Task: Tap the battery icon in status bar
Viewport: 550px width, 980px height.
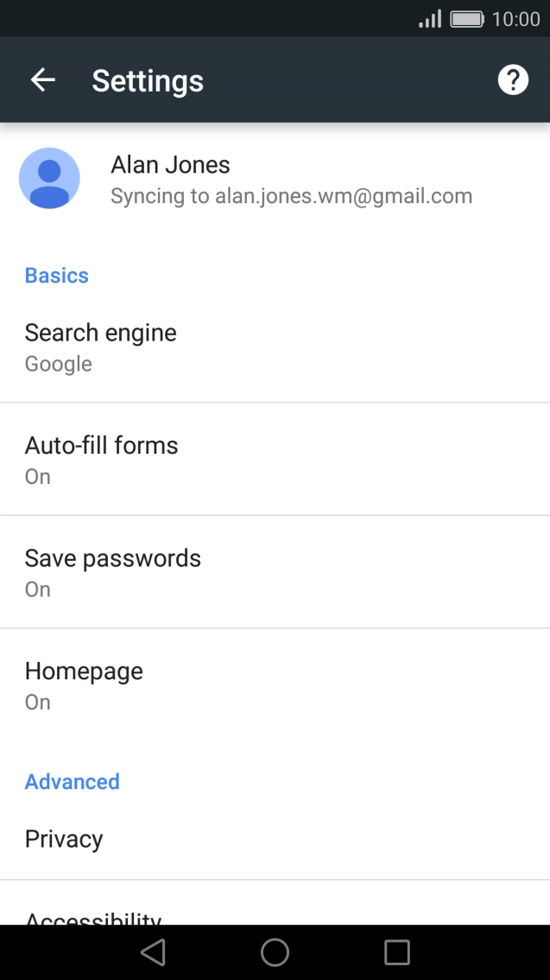Action: tap(467, 19)
